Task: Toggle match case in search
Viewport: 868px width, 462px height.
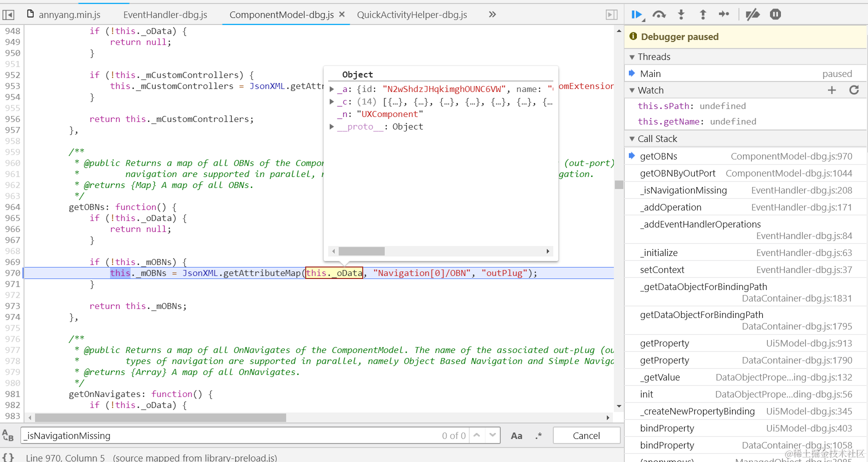Action: pos(516,436)
